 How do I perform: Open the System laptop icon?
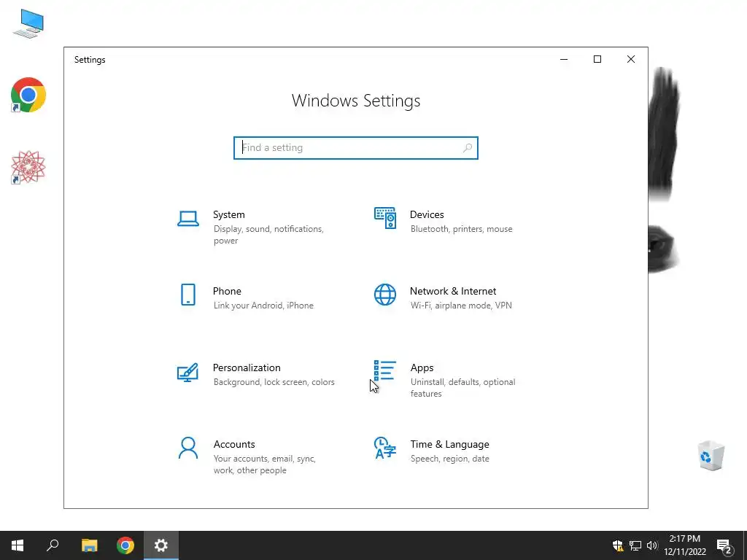(x=188, y=219)
